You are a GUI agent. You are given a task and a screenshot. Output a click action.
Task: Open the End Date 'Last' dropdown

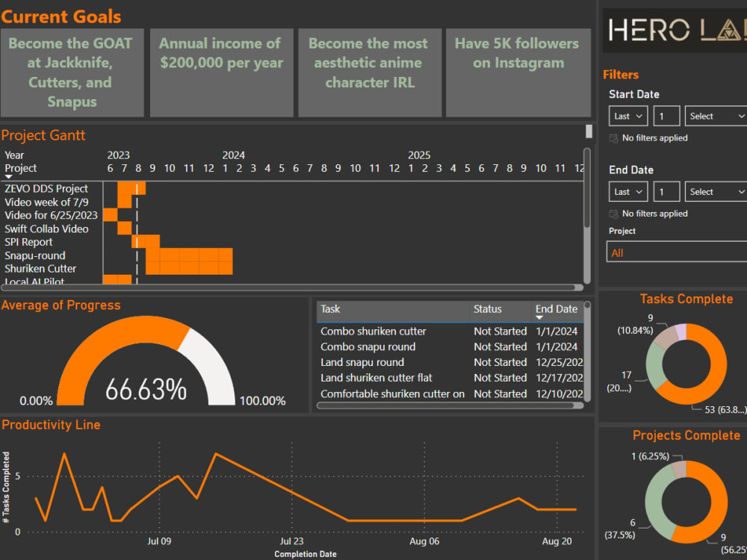coord(628,192)
